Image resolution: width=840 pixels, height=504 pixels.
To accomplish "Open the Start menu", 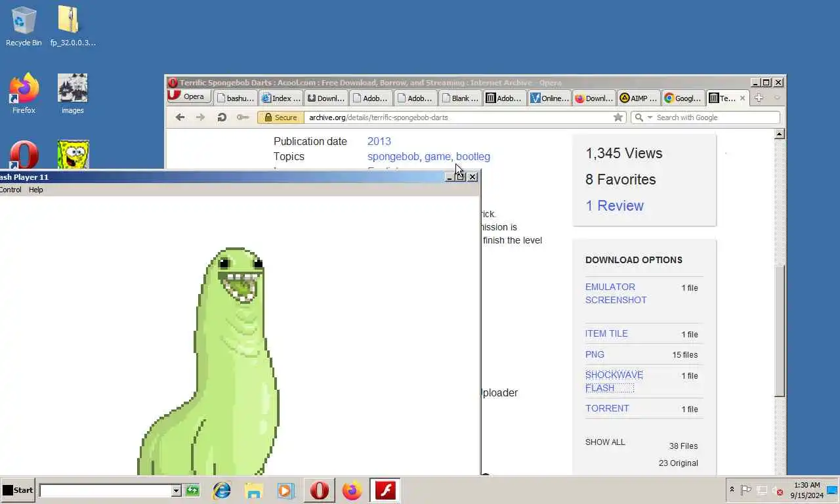I will [18, 490].
